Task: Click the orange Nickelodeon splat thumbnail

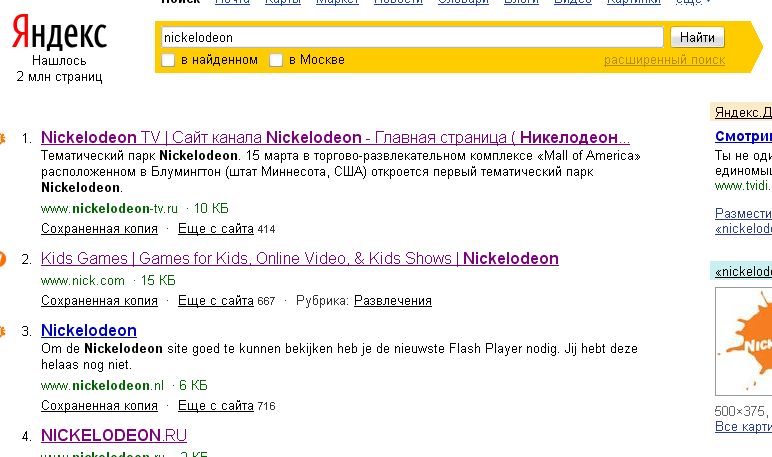Action: pyautogui.click(x=744, y=342)
